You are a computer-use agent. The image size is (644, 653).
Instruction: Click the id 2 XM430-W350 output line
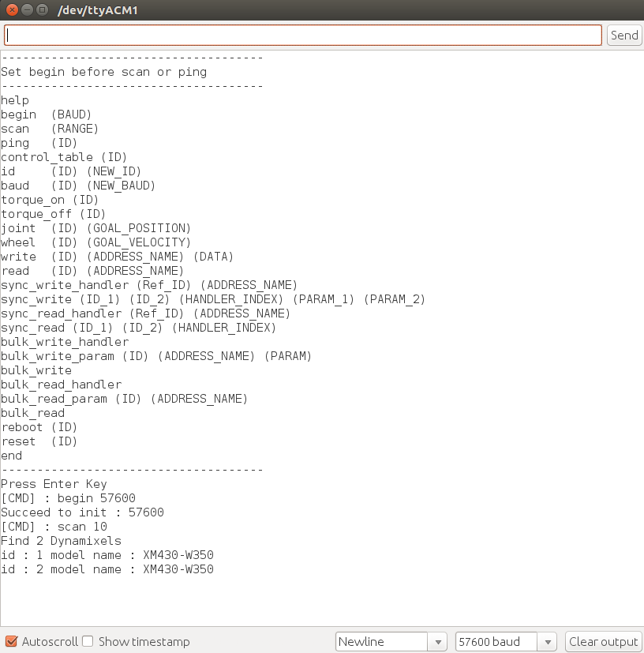pos(107,569)
